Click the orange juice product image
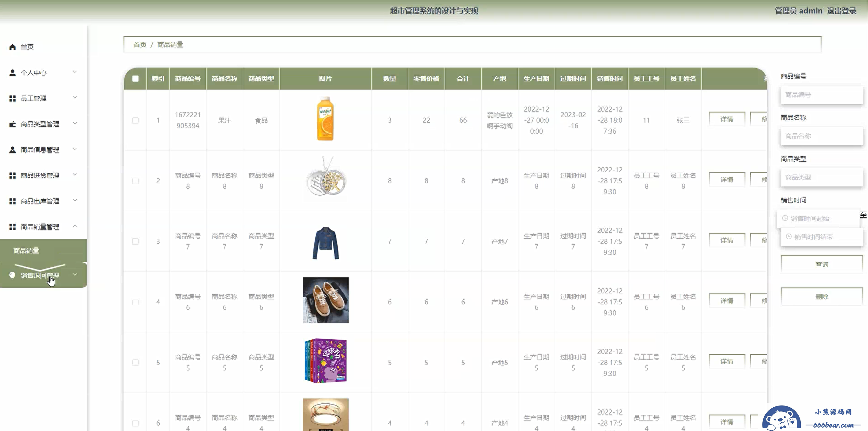 pyautogui.click(x=325, y=119)
